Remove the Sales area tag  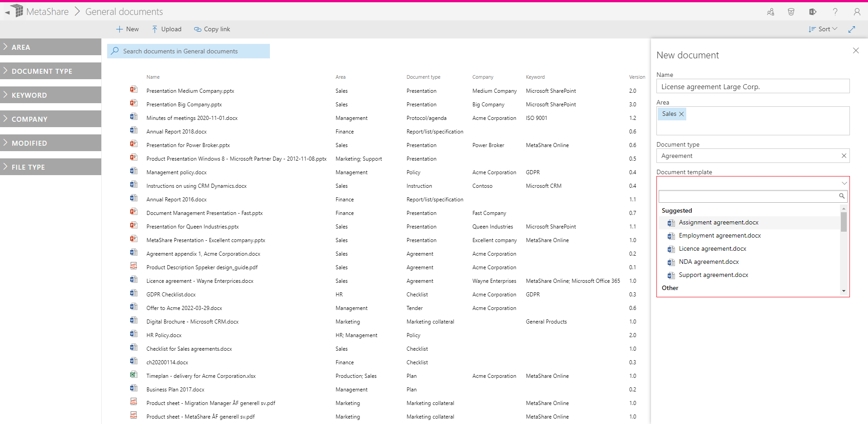[x=680, y=114]
